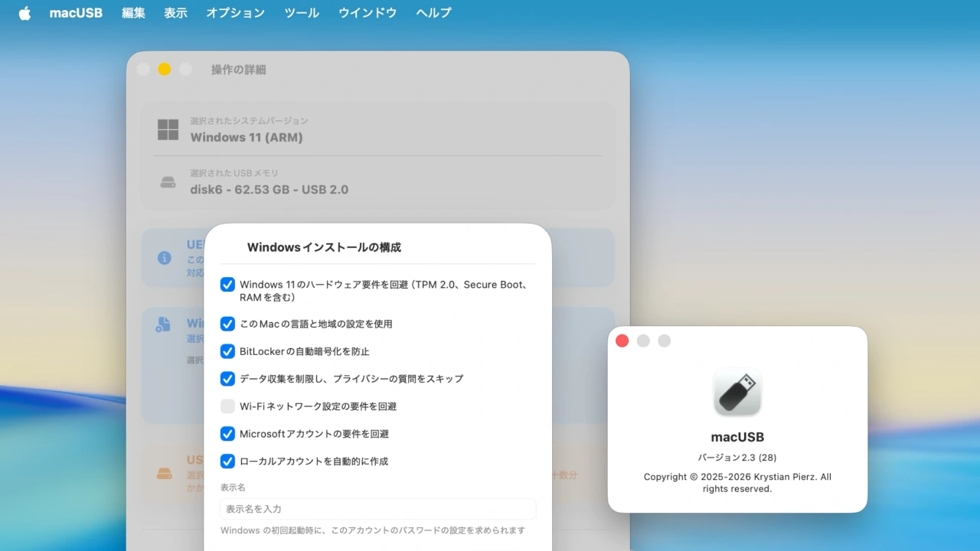
Task: Toggle ローカルアカウントを自動的に作成 checkbox
Action: click(227, 461)
